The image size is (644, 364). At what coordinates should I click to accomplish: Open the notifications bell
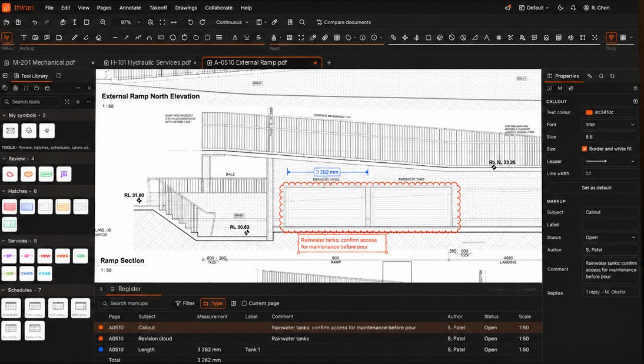pos(573,8)
